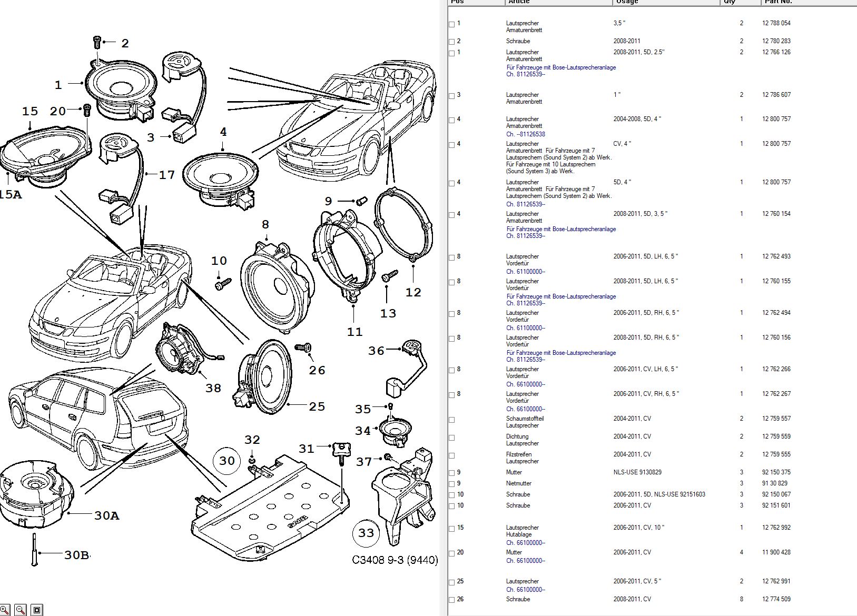857x616 pixels.
Task: Select the Mutter row 11 900 428 checkbox
Action: [451, 553]
